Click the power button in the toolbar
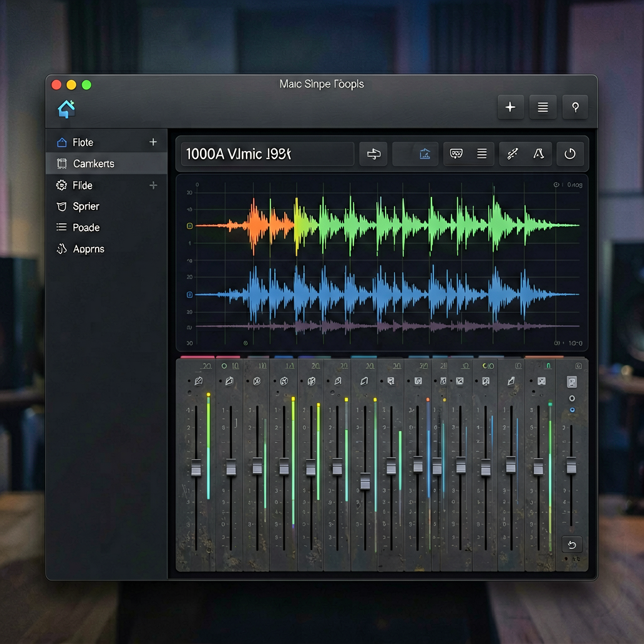This screenshot has height=644, width=644. (x=570, y=154)
